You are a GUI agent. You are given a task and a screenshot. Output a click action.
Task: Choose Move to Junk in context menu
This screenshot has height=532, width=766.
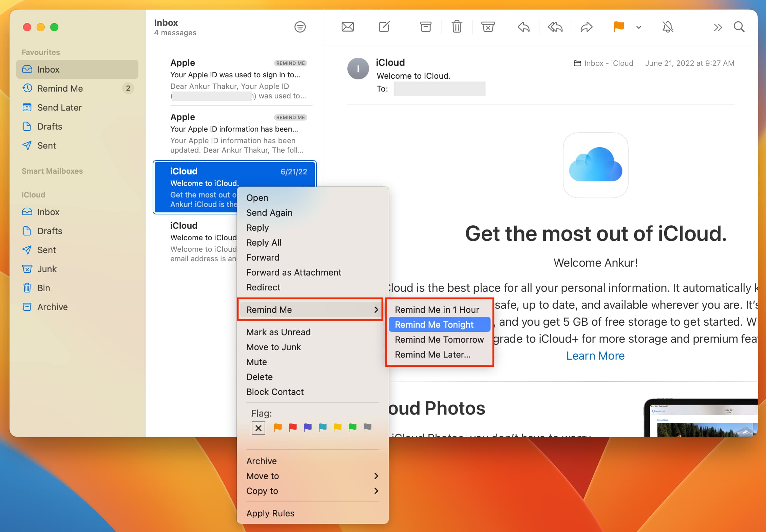click(312, 347)
